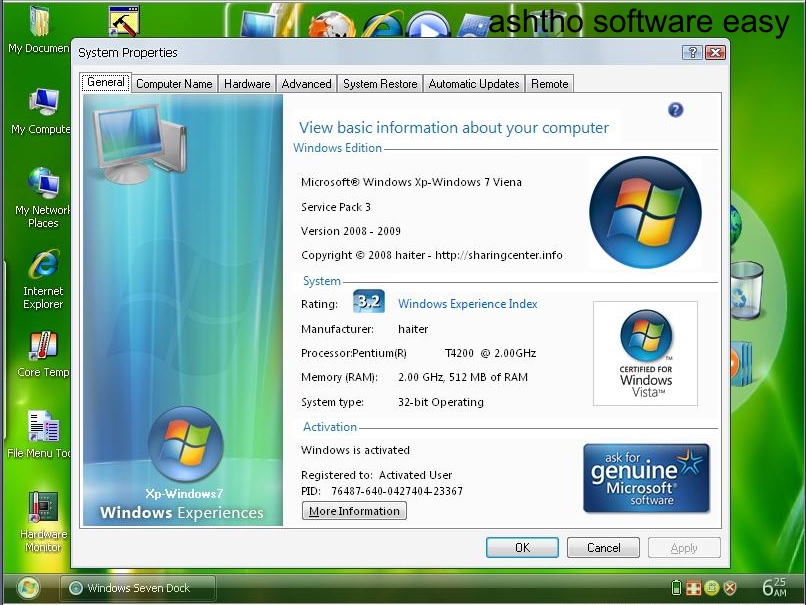The width and height of the screenshot is (806, 605).
Task: Click the Apply button
Action: pyautogui.click(x=684, y=547)
